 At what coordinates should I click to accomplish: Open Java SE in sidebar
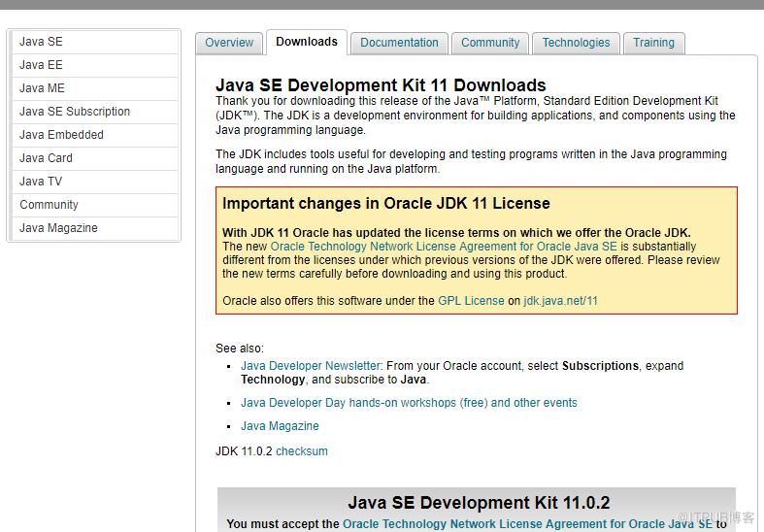(94, 42)
